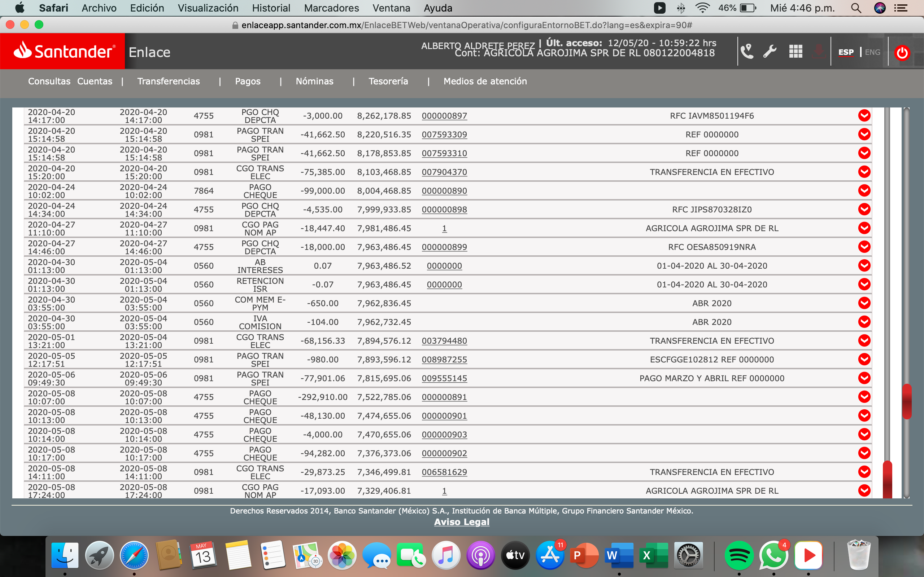Open reference link 007904370

(x=444, y=172)
